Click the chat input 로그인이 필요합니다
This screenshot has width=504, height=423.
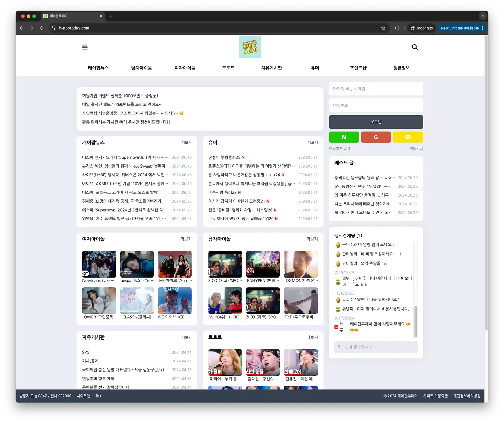click(x=376, y=347)
